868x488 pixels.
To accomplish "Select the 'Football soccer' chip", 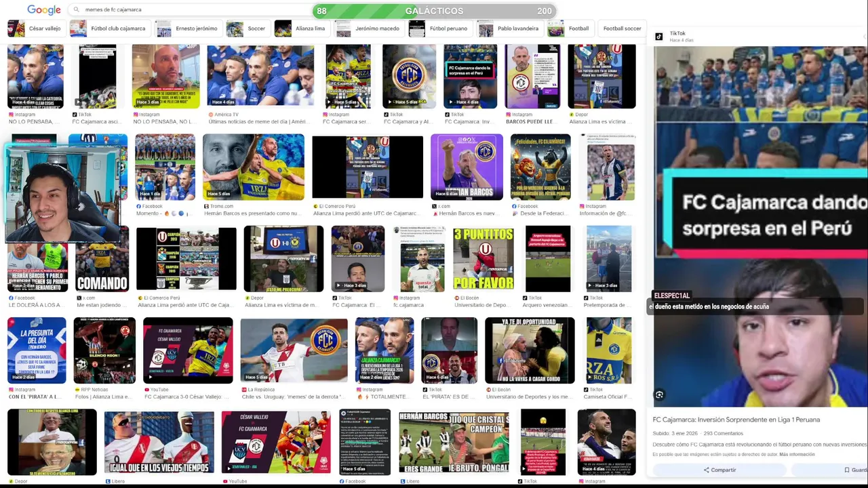I will coord(622,28).
